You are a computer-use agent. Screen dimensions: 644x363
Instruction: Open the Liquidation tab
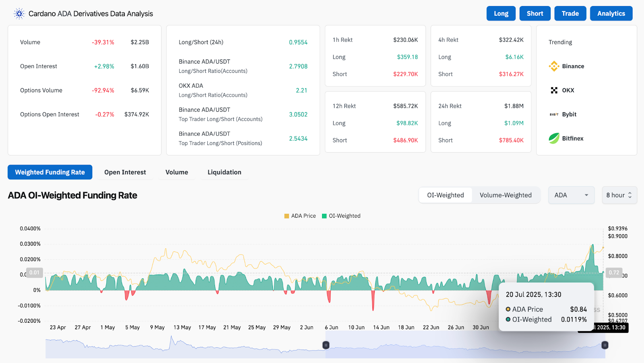tap(224, 172)
